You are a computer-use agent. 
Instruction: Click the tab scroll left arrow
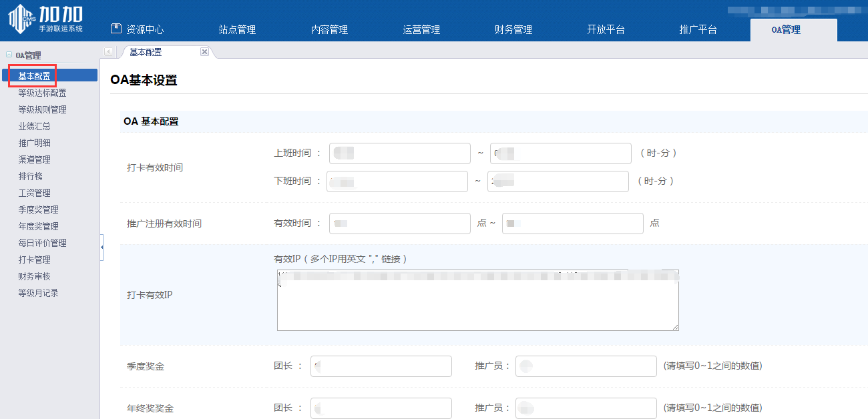[x=108, y=52]
